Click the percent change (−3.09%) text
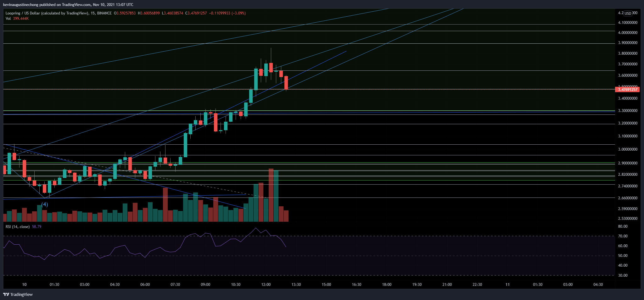This screenshot has width=644, height=300. click(x=239, y=13)
